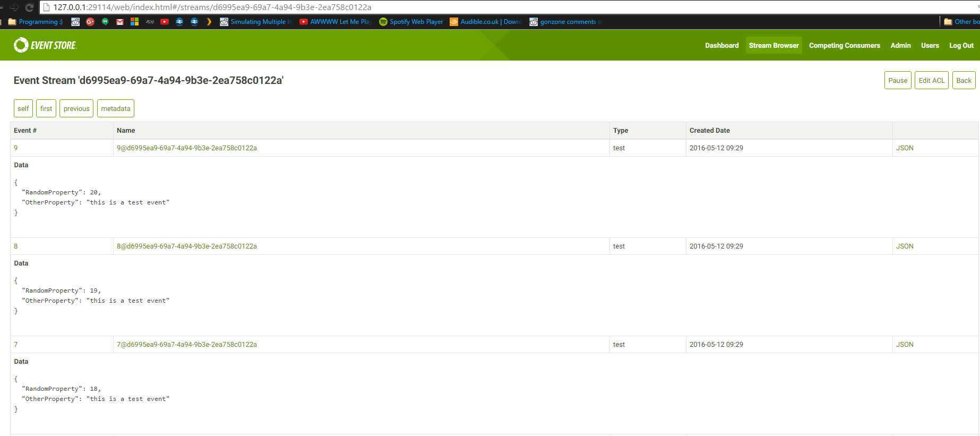This screenshot has width=980, height=436.
Task: Open the Programming :) bookmarks folder
Action: (x=36, y=22)
